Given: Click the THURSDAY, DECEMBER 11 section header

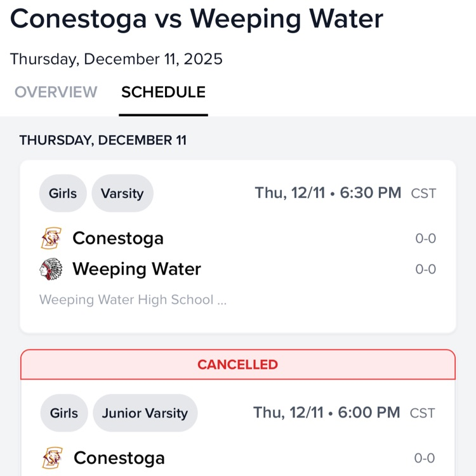Looking at the screenshot, I should tap(103, 140).
